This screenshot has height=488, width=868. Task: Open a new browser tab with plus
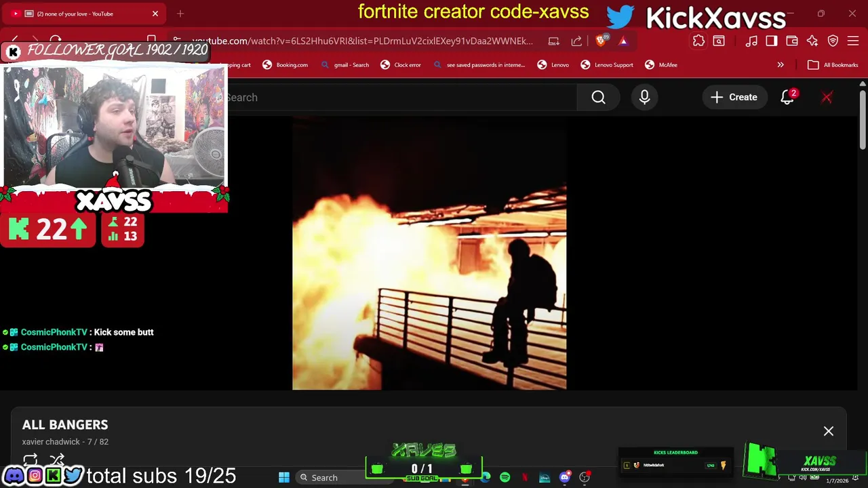coord(180,14)
